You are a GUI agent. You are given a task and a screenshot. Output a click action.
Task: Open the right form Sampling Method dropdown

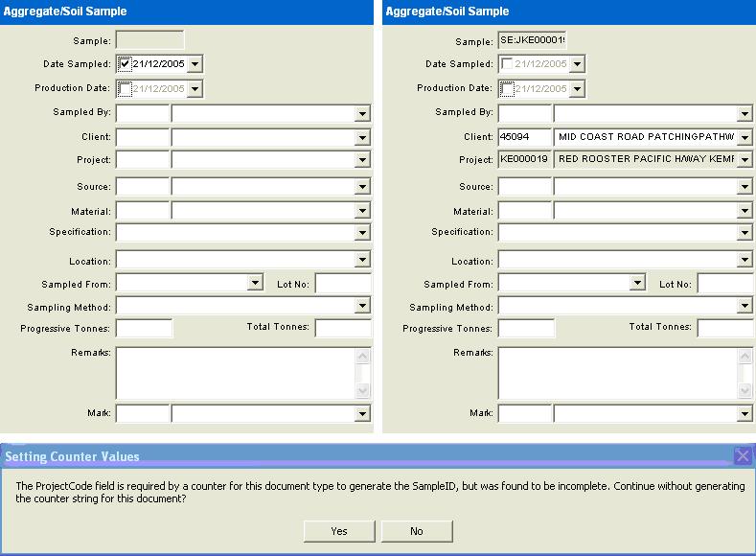click(745, 307)
